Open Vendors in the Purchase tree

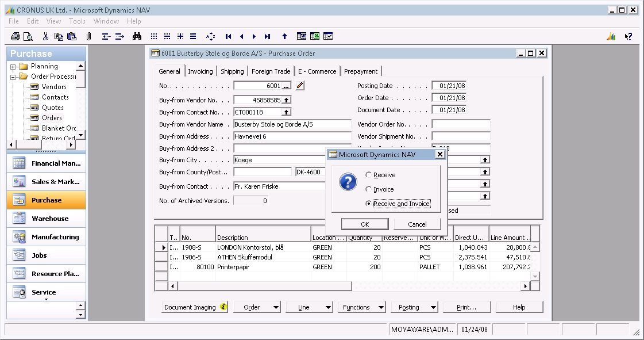point(54,87)
